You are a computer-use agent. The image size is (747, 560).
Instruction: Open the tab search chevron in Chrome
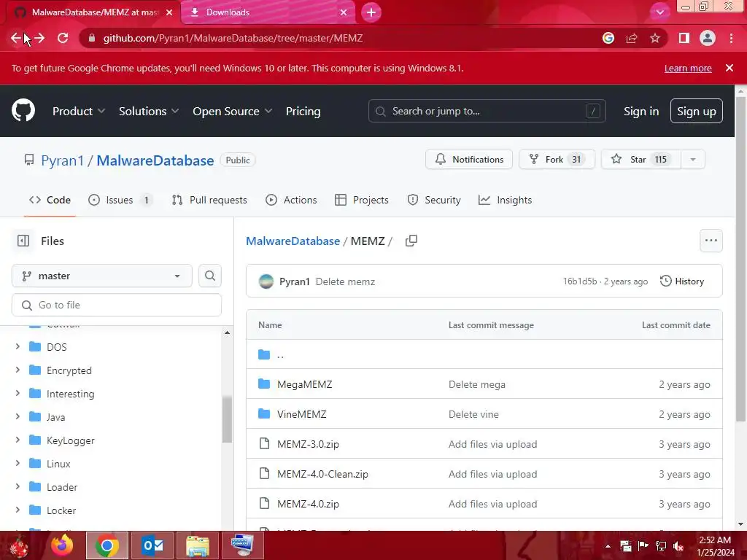pos(659,12)
